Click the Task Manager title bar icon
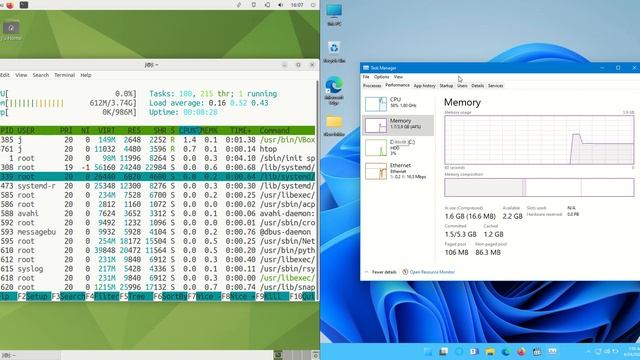 click(366, 68)
